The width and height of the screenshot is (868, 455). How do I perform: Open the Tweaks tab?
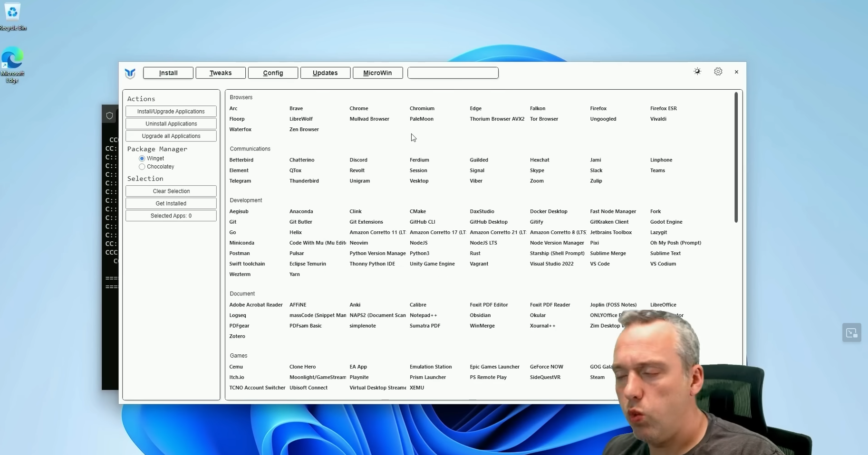221,73
